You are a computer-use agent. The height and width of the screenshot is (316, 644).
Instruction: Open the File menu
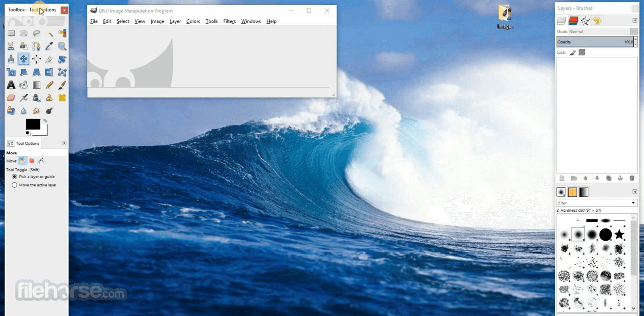point(94,21)
